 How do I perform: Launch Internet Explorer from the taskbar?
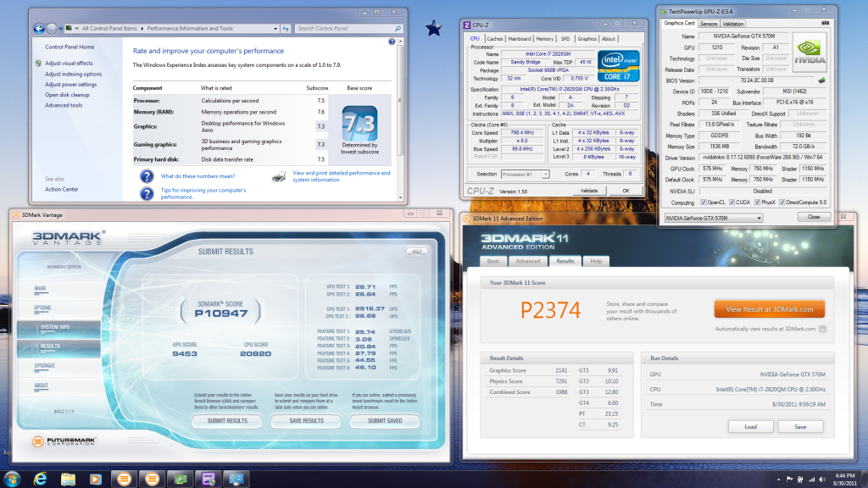40,479
